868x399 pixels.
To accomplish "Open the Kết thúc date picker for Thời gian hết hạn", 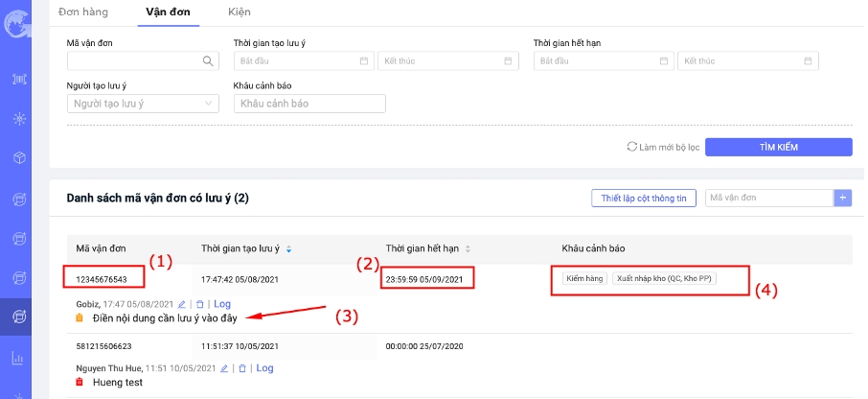I will pyautogui.click(x=747, y=61).
